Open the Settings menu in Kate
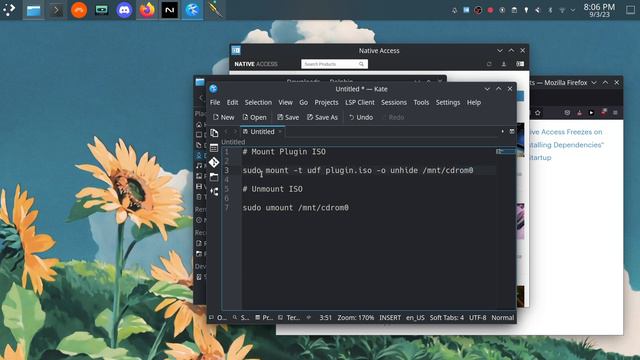The height and width of the screenshot is (360, 640). [447, 102]
